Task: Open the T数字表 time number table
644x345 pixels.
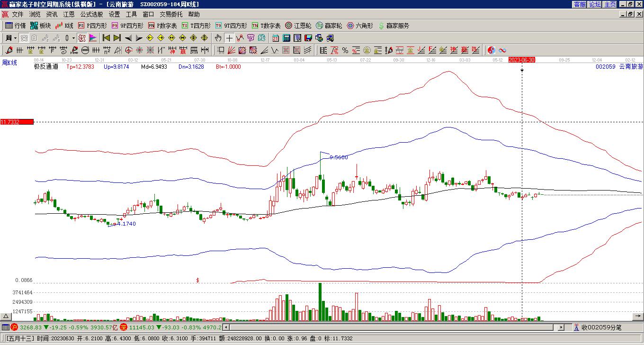Action: tap(266, 26)
